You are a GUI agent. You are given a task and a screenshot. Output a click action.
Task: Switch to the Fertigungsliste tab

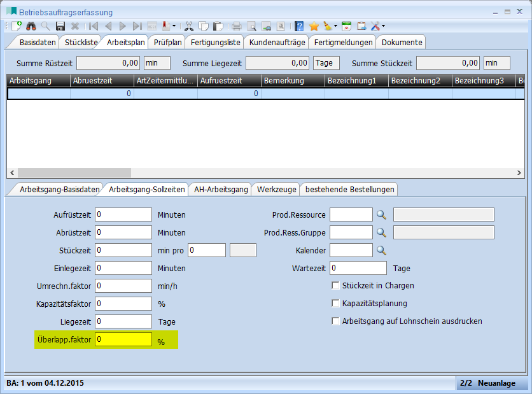216,43
